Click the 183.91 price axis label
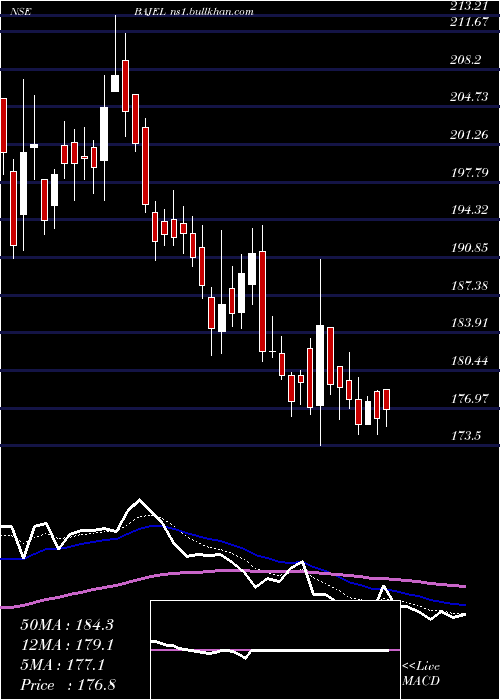 pos(470,322)
